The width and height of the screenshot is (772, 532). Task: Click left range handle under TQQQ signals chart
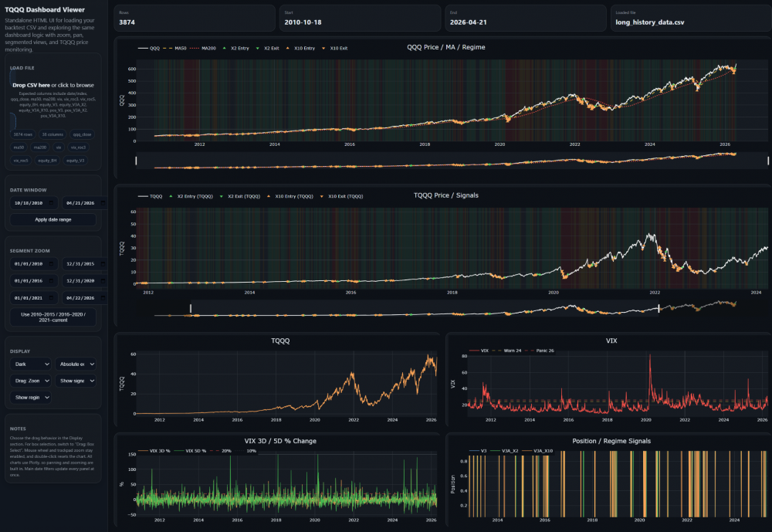tap(191, 308)
